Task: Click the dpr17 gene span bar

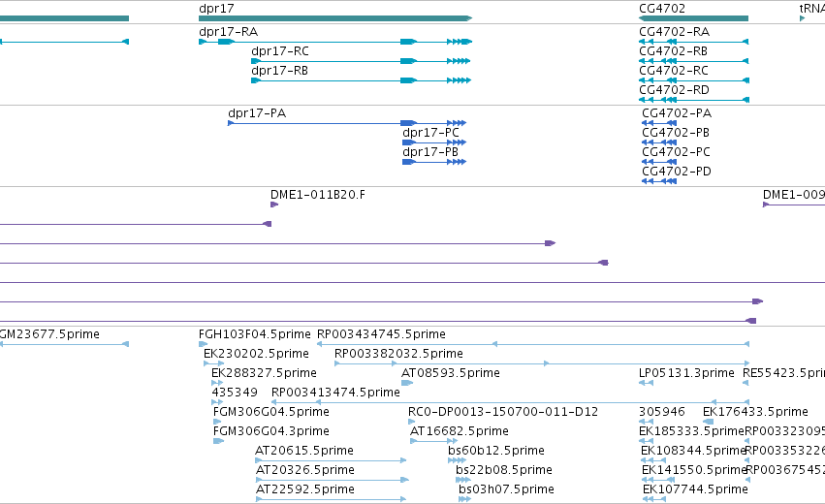Action: 335,18
